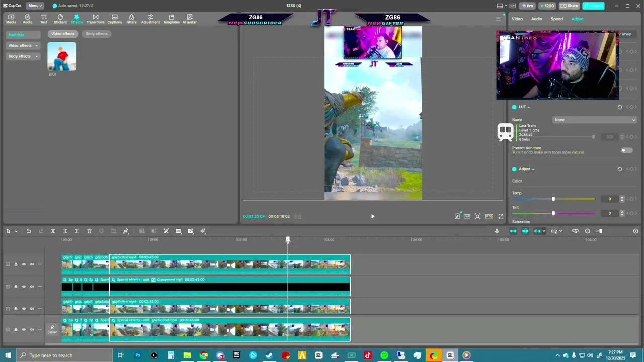
Task: Click the Delete right split tool
Action: point(77,231)
